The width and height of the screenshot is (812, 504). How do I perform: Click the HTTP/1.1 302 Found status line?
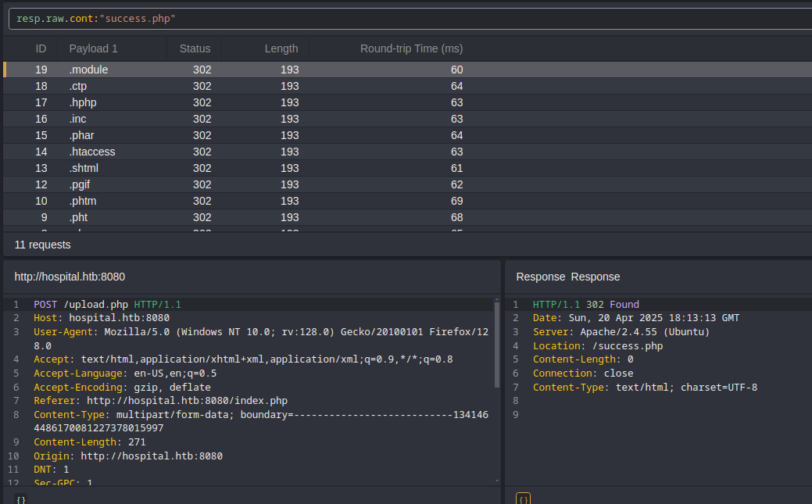point(586,305)
